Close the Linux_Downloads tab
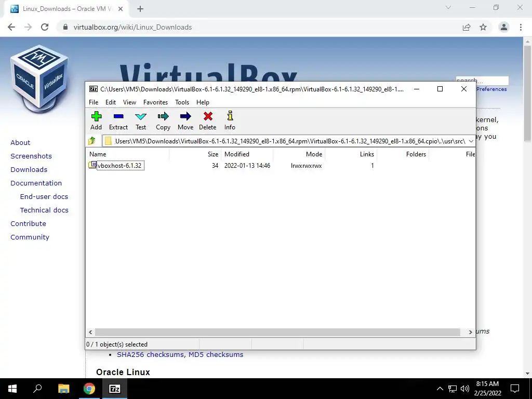The height and width of the screenshot is (399, 532). (121, 9)
